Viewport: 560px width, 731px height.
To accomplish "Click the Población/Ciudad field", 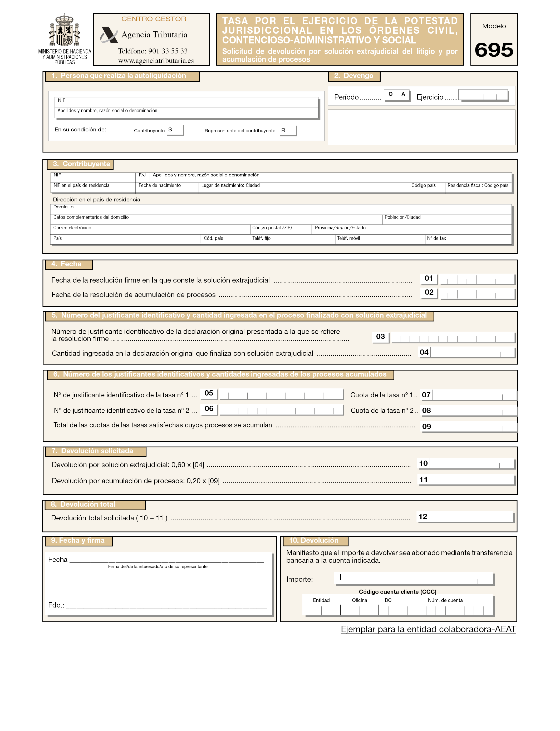I will (x=447, y=220).
